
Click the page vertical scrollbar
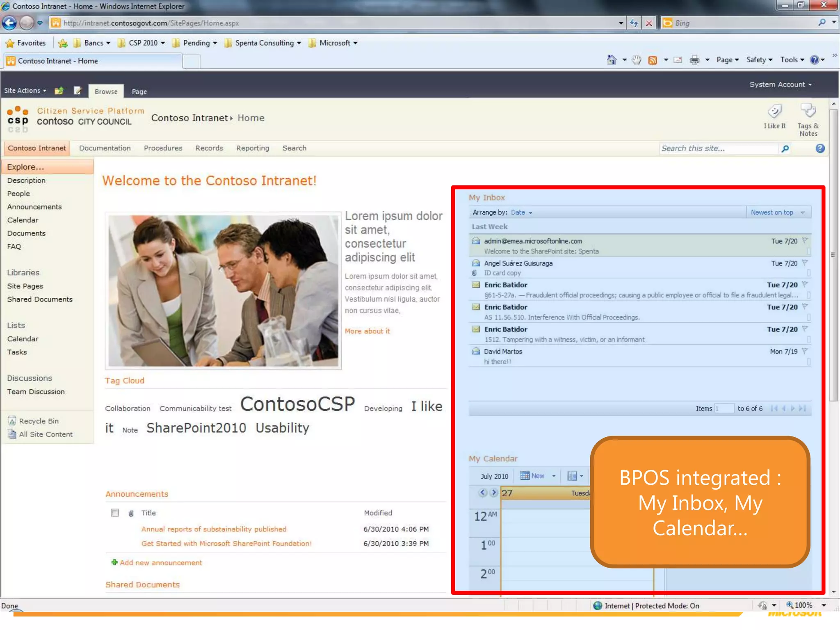tap(833, 254)
